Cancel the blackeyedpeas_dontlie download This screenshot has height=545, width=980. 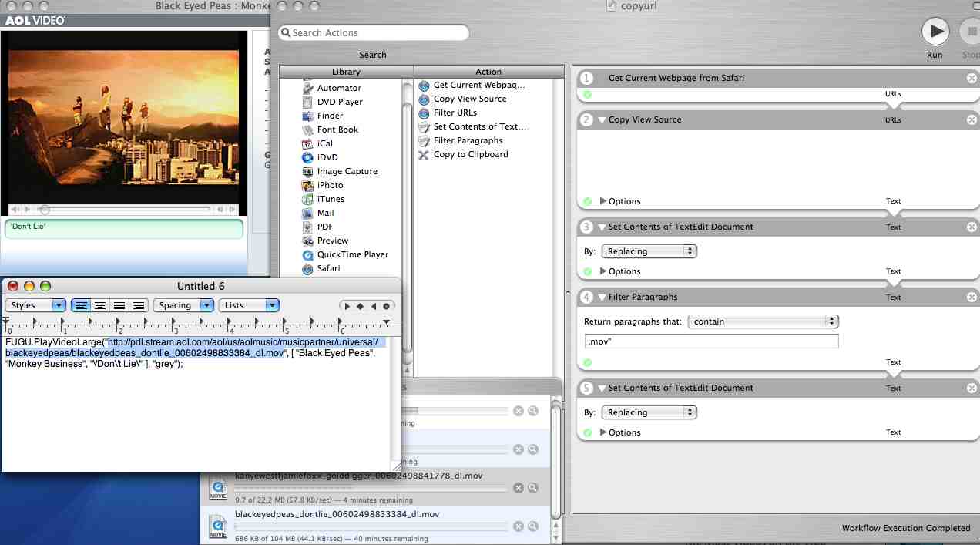pos(519,526)
